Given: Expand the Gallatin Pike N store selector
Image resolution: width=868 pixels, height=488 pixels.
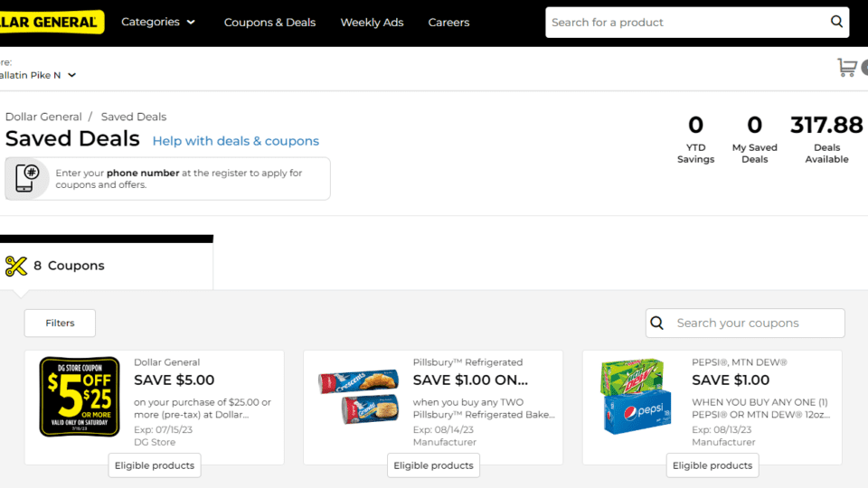Looking at the screenshot, I should click(38, 75).
